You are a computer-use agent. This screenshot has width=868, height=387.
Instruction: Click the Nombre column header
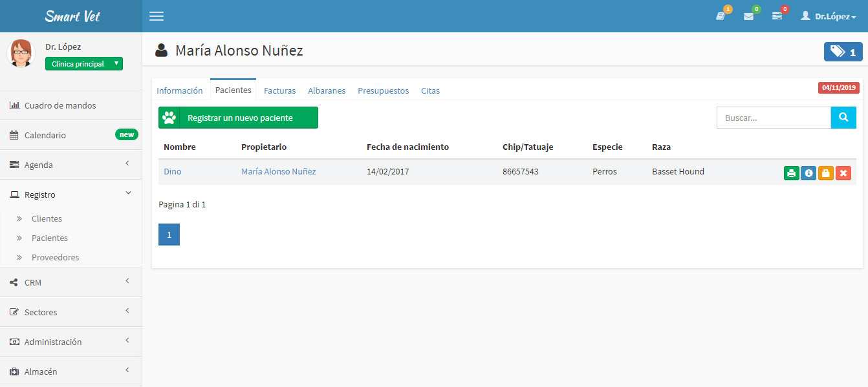tap(180, 147)
